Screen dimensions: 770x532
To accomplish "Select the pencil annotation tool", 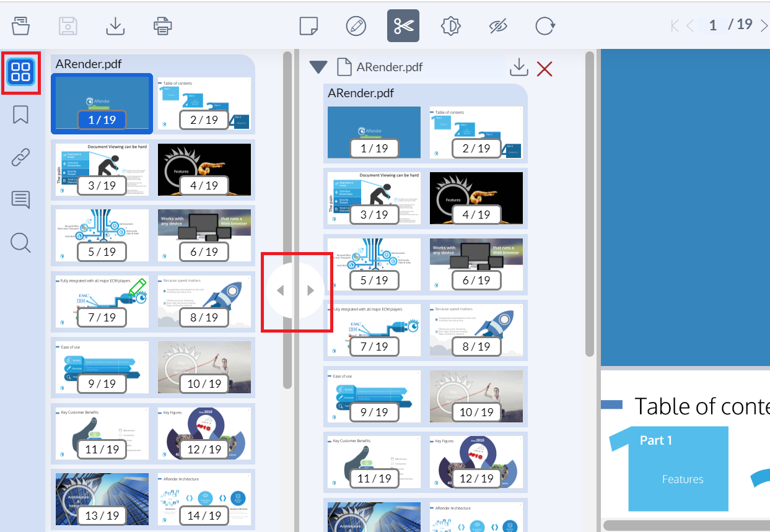I will point(356,26).
